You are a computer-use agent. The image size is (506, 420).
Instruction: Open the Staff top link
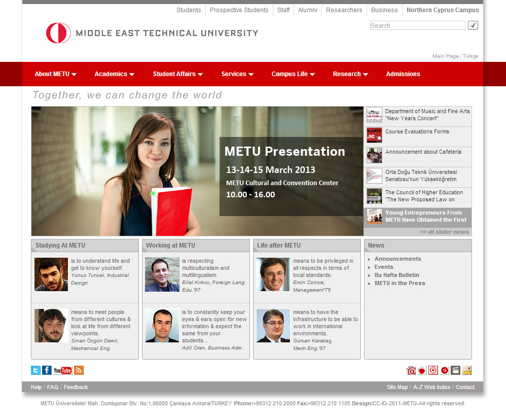[283, 10]
